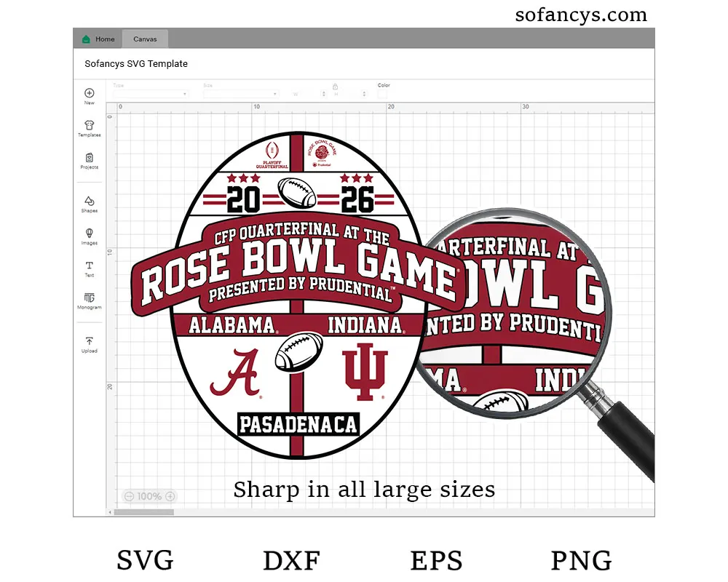The height and width of the screenshot is (582, 728).
Task: Open the Monogram tool
Action: point(89,298)
